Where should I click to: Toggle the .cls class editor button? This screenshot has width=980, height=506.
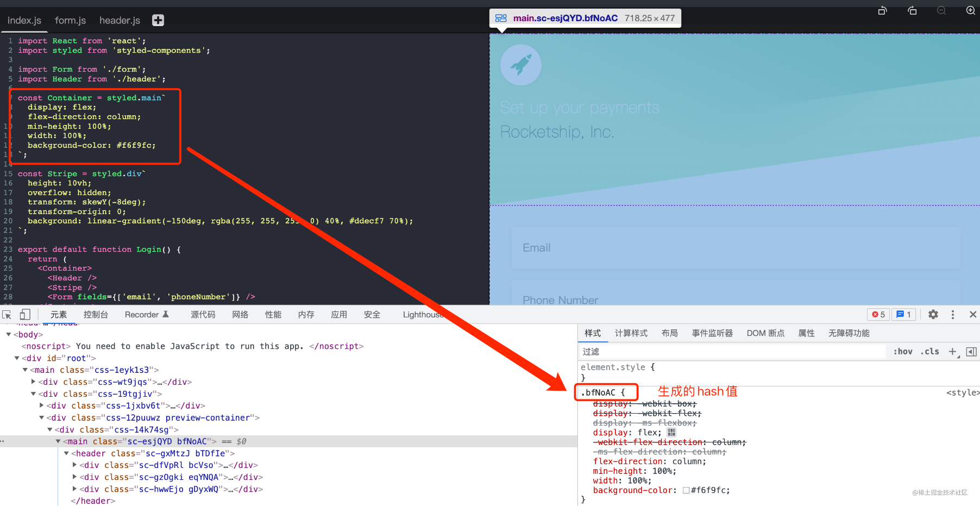click(x=930, y=352)
